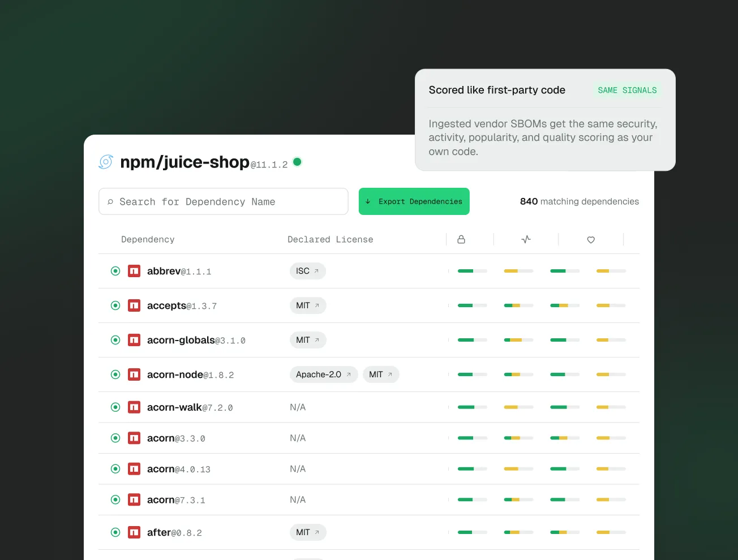Select the acorn@7.3.1 dependency name

176,500
